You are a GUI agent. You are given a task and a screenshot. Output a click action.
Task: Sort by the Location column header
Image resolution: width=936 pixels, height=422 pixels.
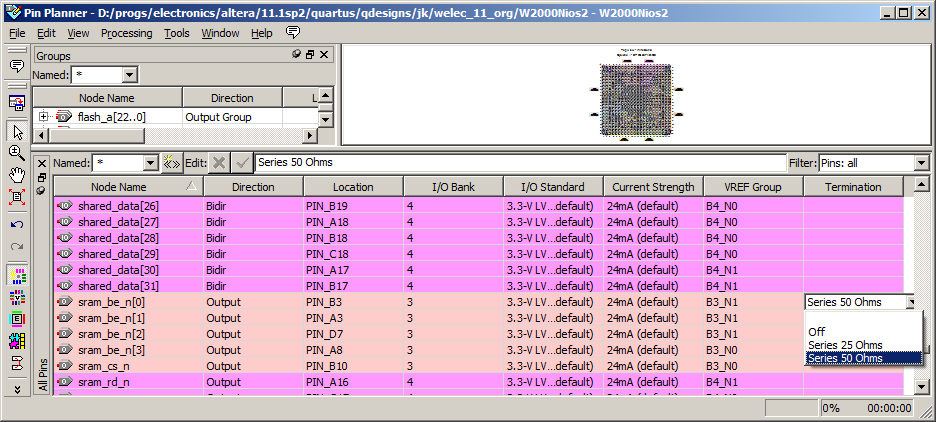[x=353, y=187]
